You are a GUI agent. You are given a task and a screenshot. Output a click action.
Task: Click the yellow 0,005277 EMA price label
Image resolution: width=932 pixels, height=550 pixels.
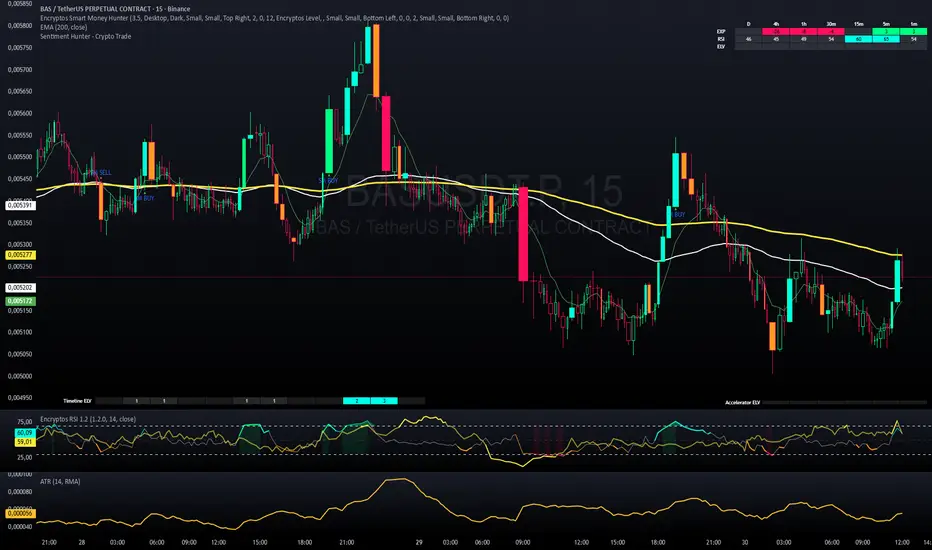coord(20,255)
